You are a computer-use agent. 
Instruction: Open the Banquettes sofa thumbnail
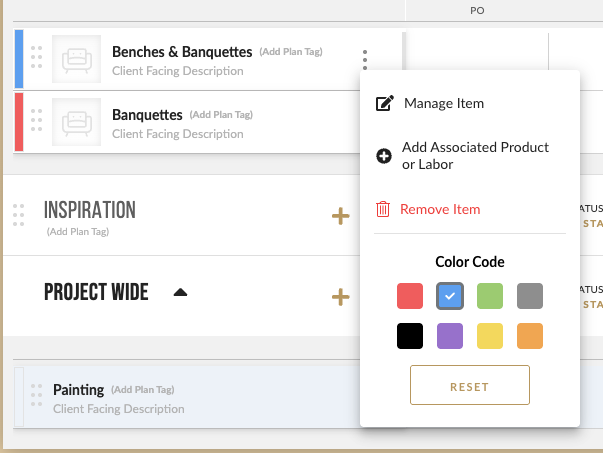[77, 122]
